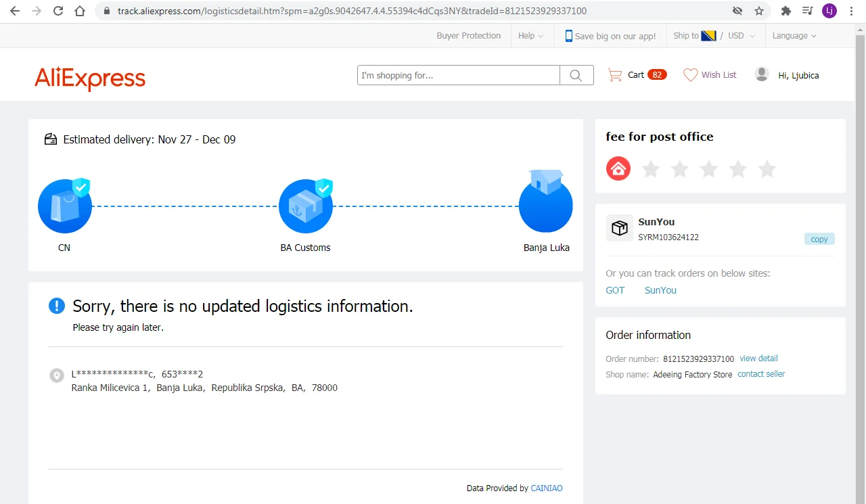866x504 pixels.
Task: Rate two stars for post office fee
Action: pyautogui.click(x=680, y=168)
